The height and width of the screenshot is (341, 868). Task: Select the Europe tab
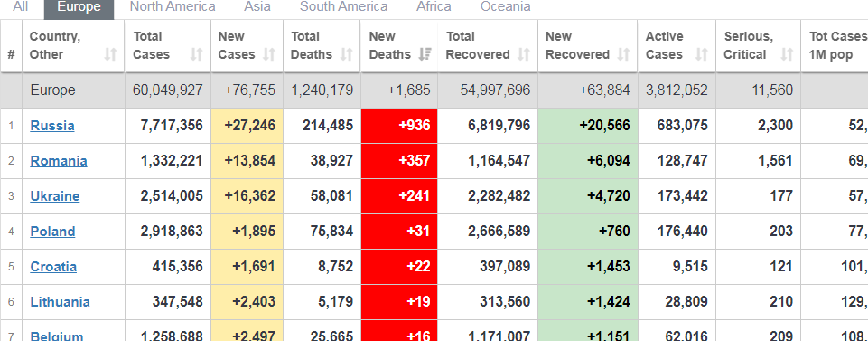[79, 8]
